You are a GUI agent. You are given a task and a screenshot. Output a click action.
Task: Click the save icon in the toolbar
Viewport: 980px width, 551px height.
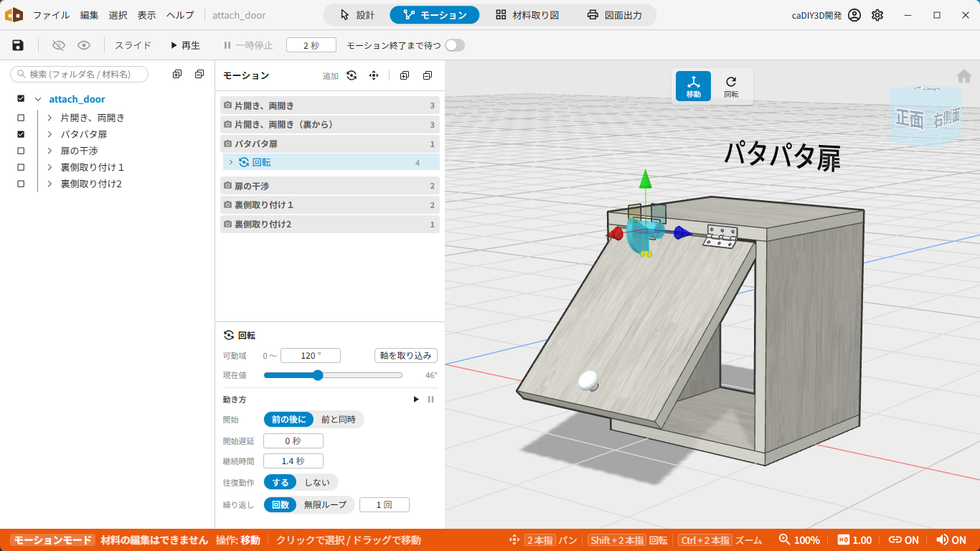click(x=18, y=45)
